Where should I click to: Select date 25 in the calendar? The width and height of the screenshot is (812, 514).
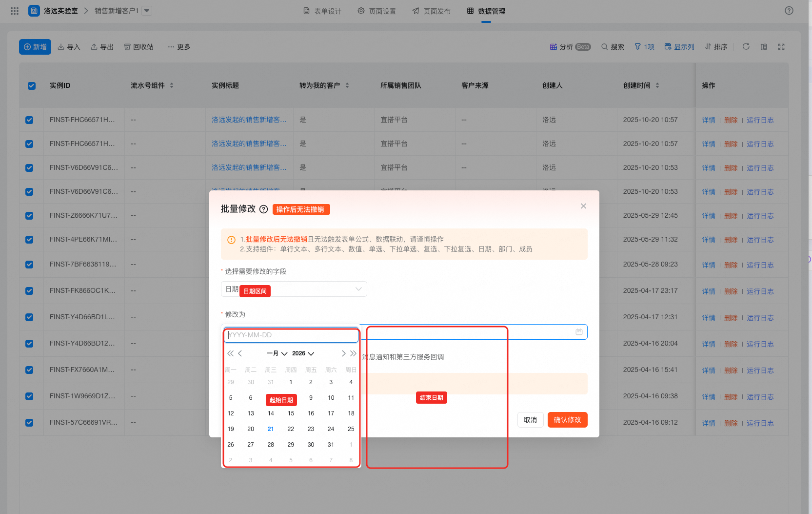(x=351, y=429)
